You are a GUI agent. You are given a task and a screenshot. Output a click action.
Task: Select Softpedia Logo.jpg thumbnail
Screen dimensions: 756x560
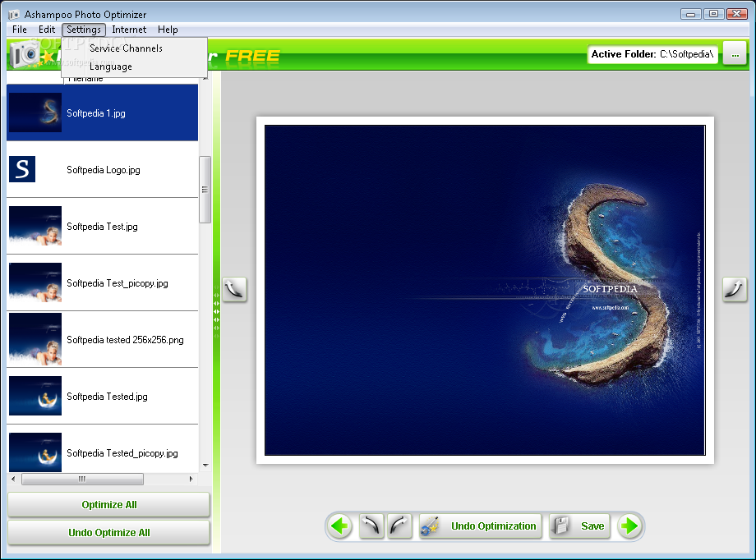point(22,169)
